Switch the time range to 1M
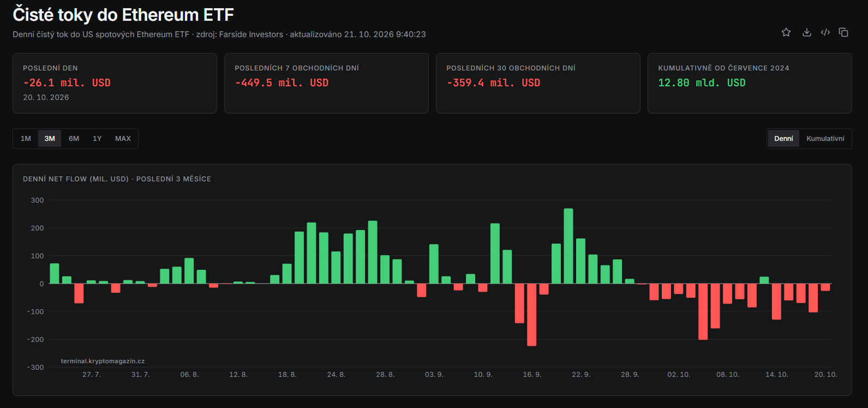Image resolution: width=868 pixels, height=408 pixels. [x=26, y=139]
